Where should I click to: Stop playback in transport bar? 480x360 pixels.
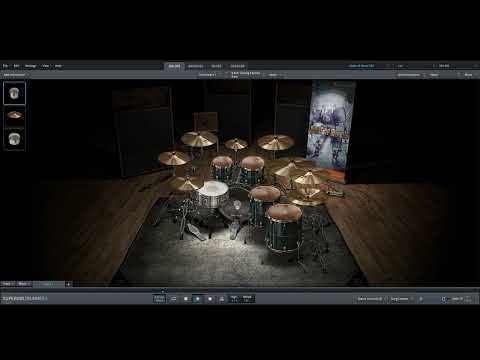click(186, 299)
